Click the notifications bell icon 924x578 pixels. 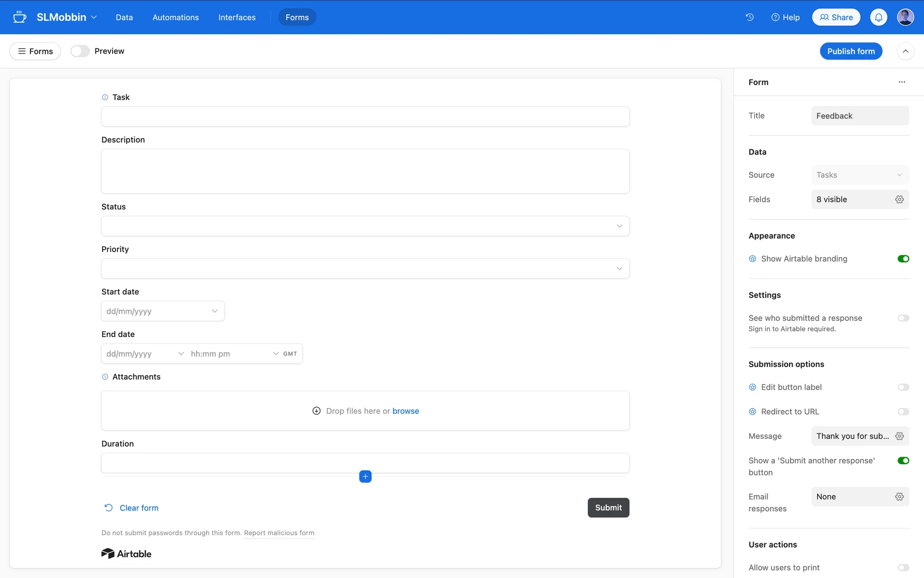click(878, 17)
